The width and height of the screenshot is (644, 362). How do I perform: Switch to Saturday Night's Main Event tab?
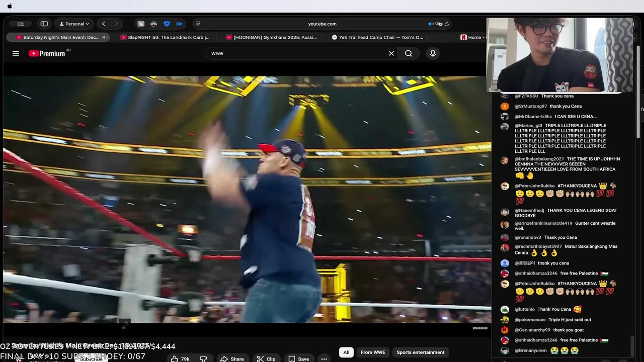(x=58, y=37)
